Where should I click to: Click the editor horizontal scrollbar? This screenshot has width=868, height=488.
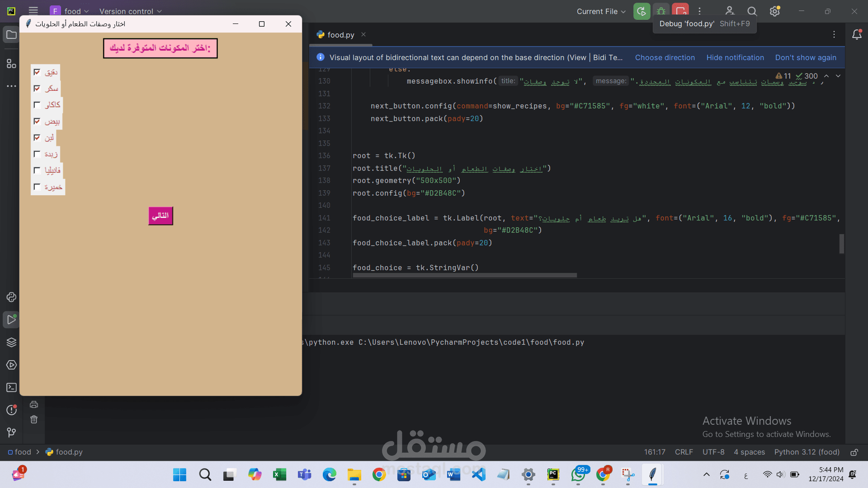464,275
